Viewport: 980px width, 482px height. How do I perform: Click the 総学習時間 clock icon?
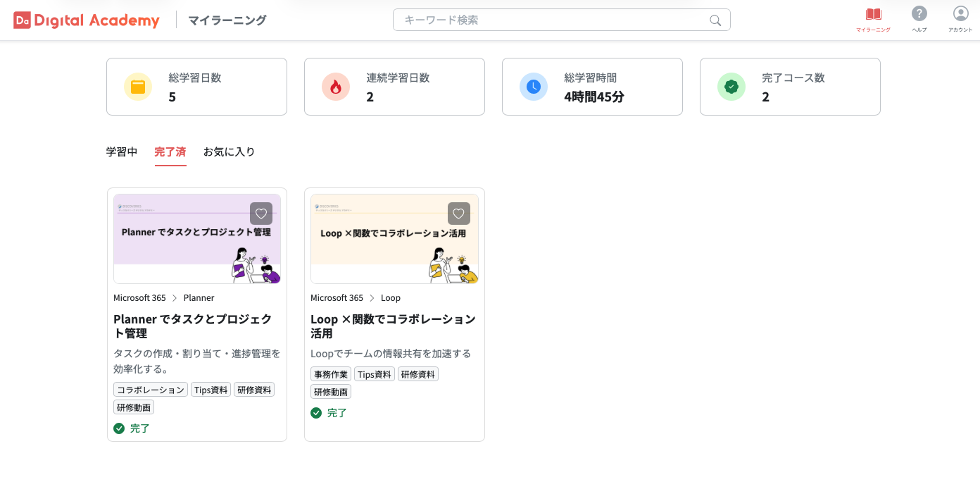click(x=534, y=87)
